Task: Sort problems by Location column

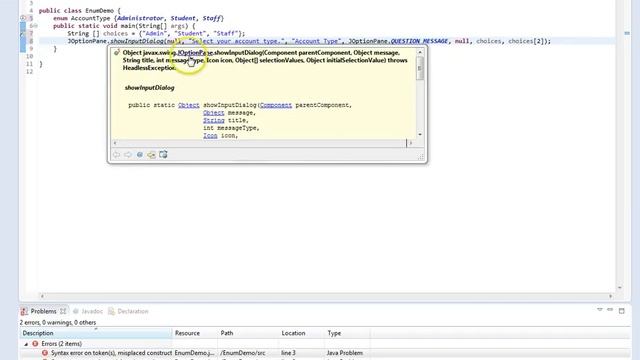Action: click(302, 333)
